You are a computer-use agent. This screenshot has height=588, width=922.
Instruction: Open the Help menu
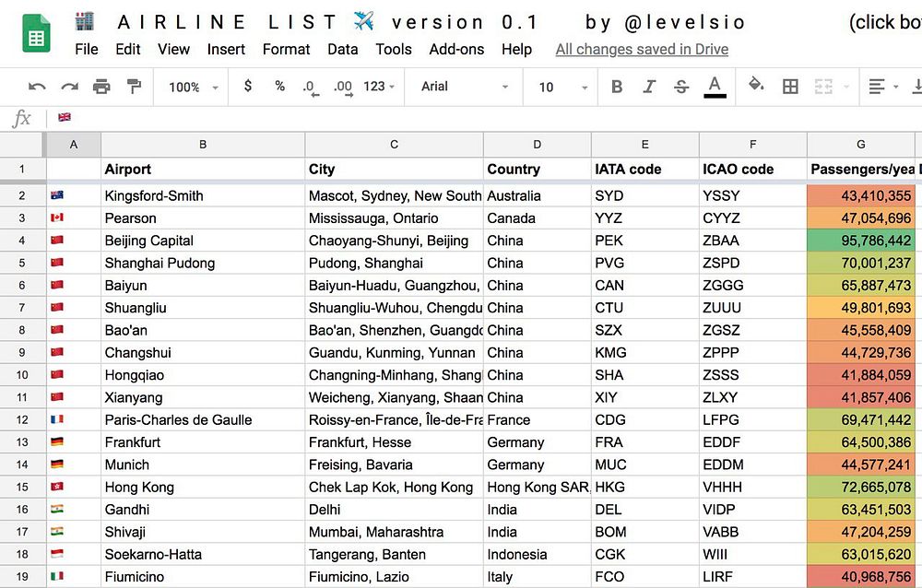point(516,50)
